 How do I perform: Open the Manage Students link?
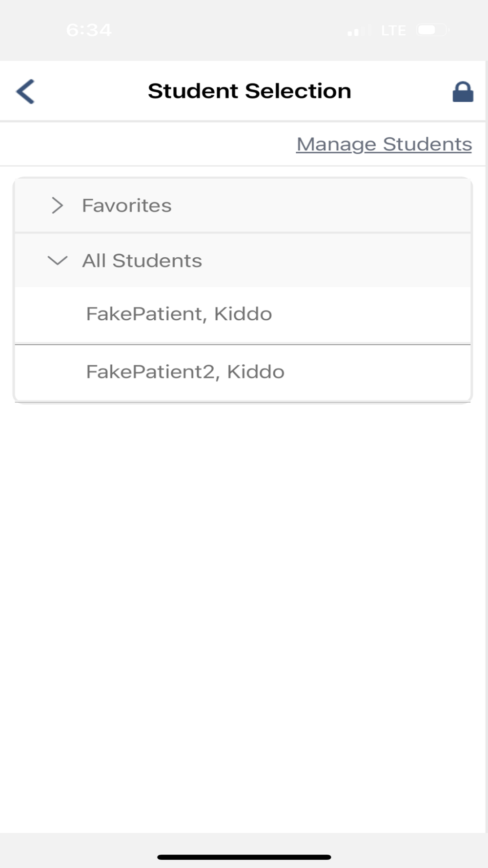[384, 144]
